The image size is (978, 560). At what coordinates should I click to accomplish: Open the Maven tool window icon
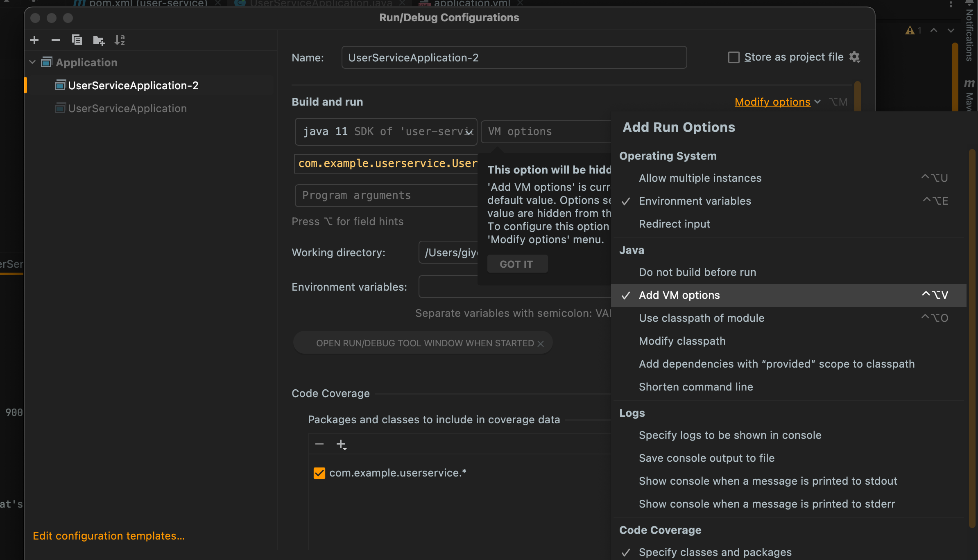[969, 83]
